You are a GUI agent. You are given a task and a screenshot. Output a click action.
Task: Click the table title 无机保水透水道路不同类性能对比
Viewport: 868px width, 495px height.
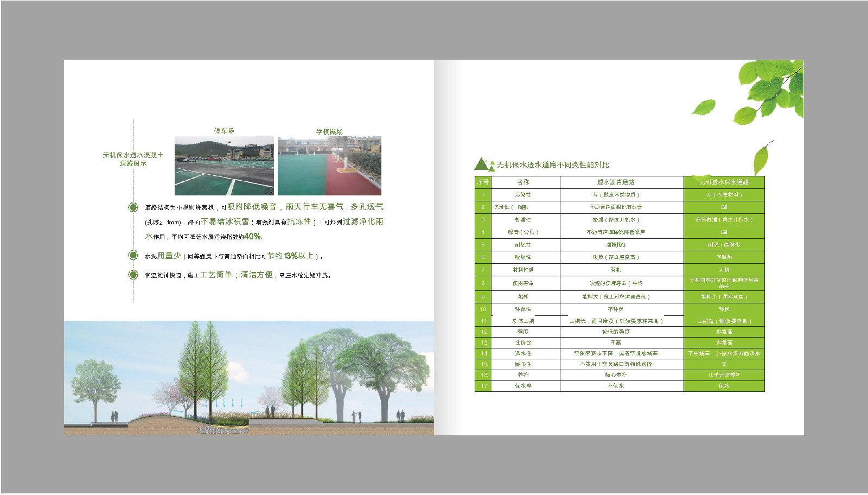point(553,164)
